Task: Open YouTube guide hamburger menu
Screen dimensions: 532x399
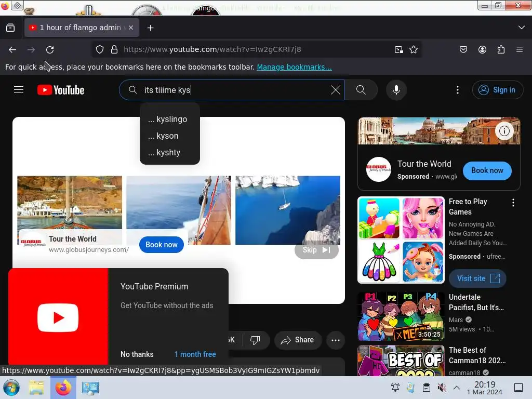Action: tap(19, 90)
